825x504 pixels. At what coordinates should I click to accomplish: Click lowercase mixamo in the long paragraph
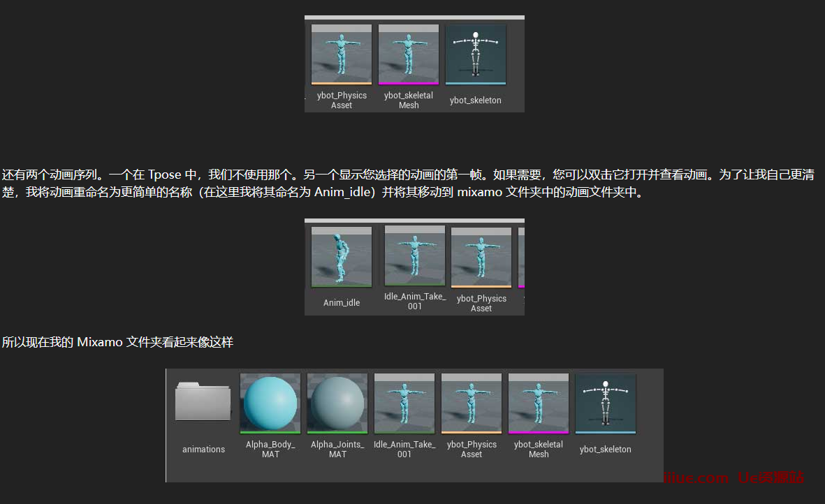(480, 192)
